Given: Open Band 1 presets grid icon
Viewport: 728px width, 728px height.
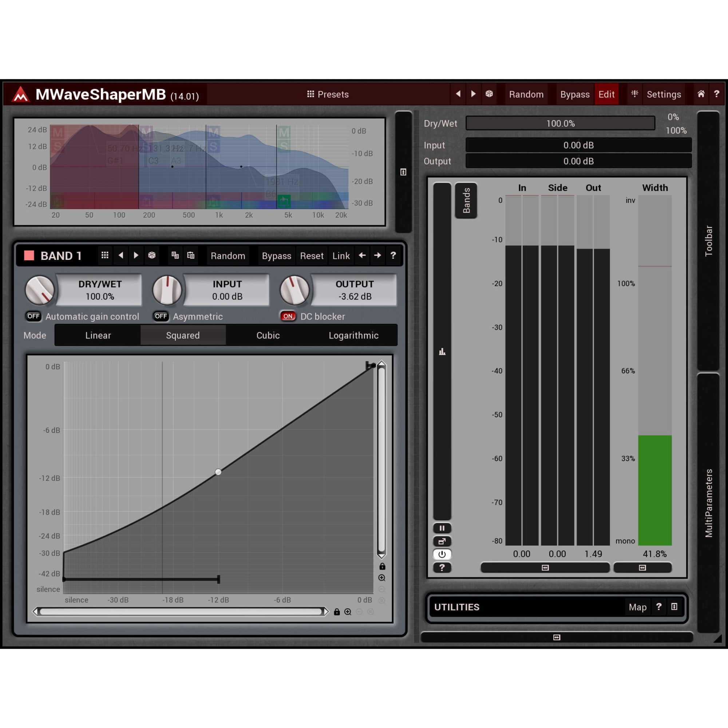Looking at the screenshot, I should (105, 256).
